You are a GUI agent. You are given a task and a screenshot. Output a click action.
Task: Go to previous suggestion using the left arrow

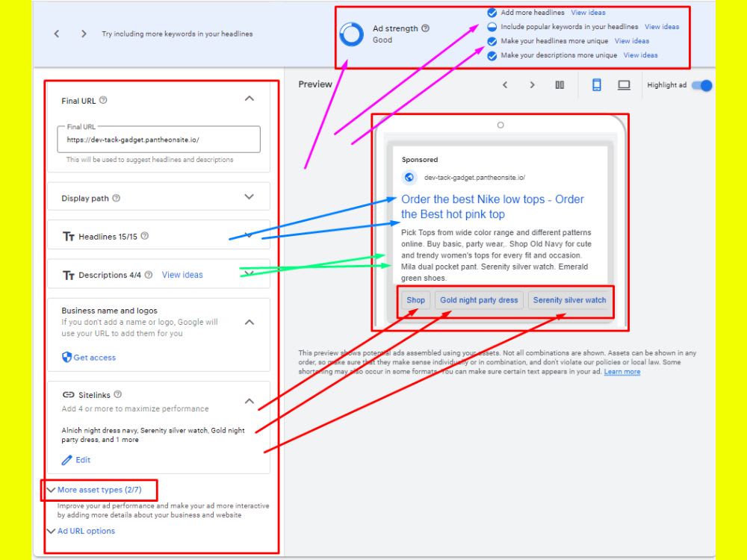coord(57,34)
